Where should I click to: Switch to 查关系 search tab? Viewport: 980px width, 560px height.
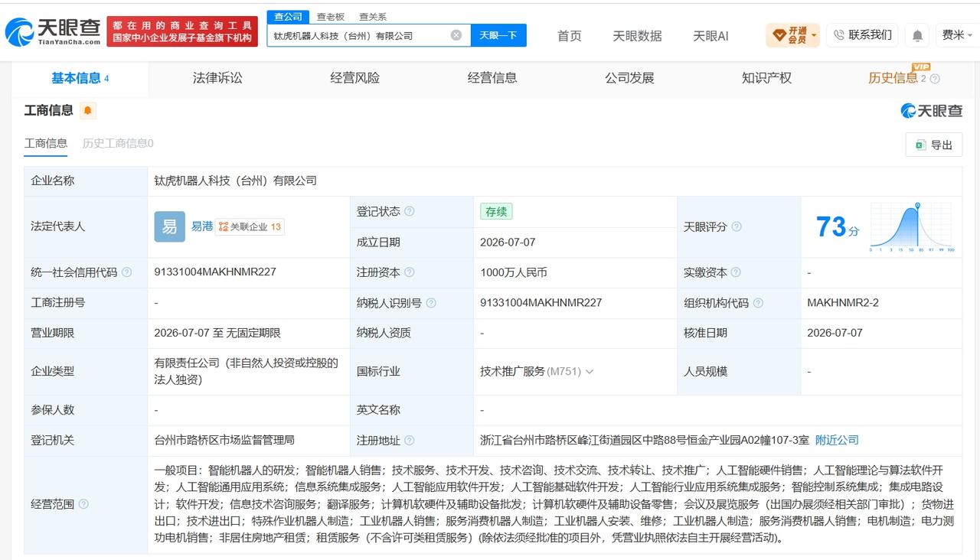373,17
